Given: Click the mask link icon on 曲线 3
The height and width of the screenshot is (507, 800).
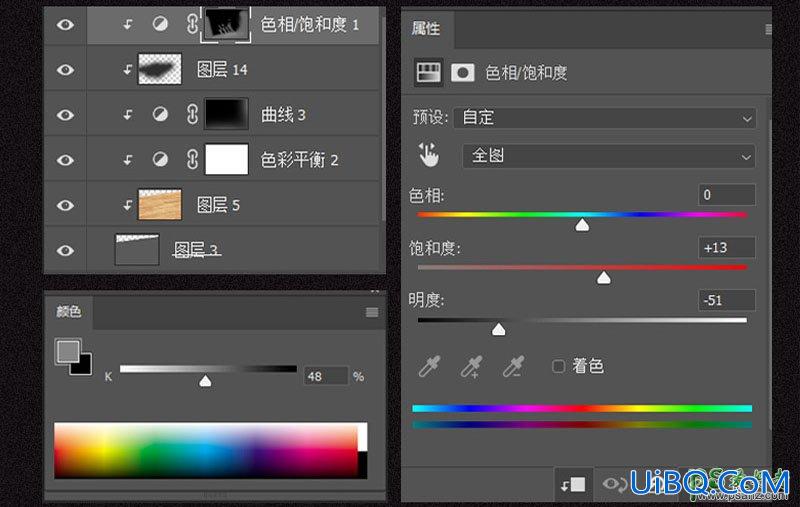Looking at the screenshot, I should click(x=192, y=114).
